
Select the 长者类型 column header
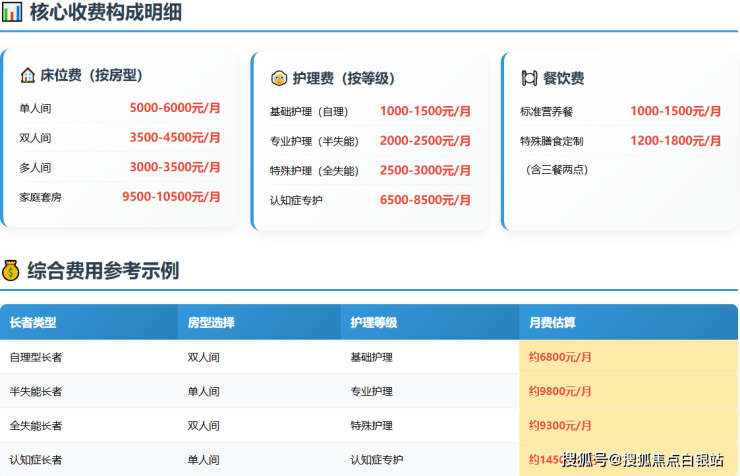(x=33, y=323)
